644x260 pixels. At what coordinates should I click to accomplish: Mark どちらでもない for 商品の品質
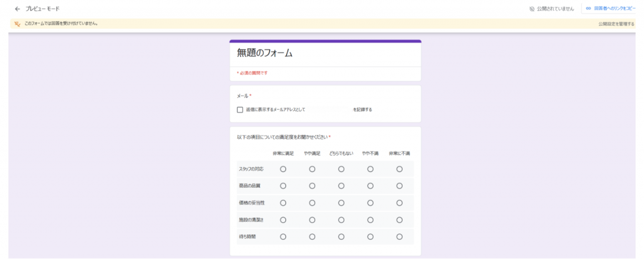(341, 186)
